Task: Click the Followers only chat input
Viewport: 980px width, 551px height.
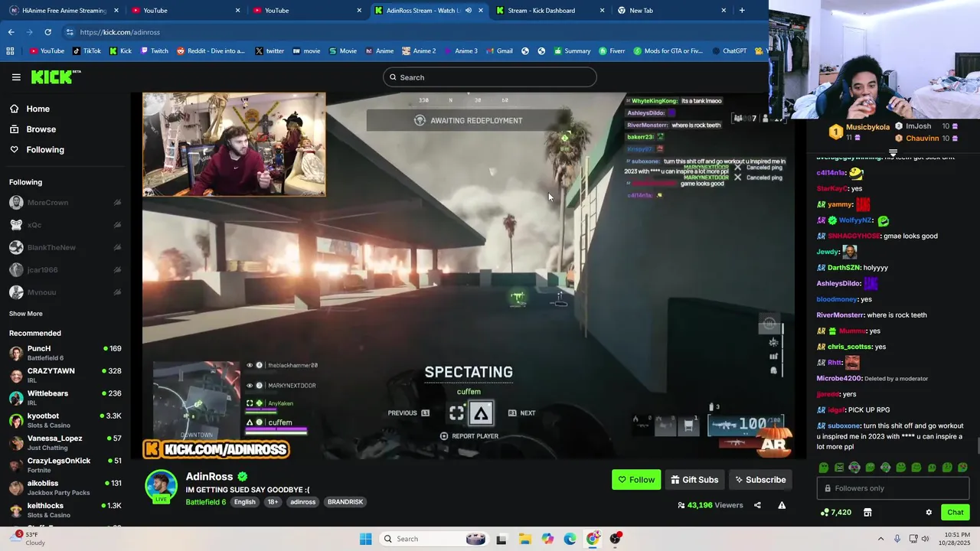Action: tap(893, 488)
